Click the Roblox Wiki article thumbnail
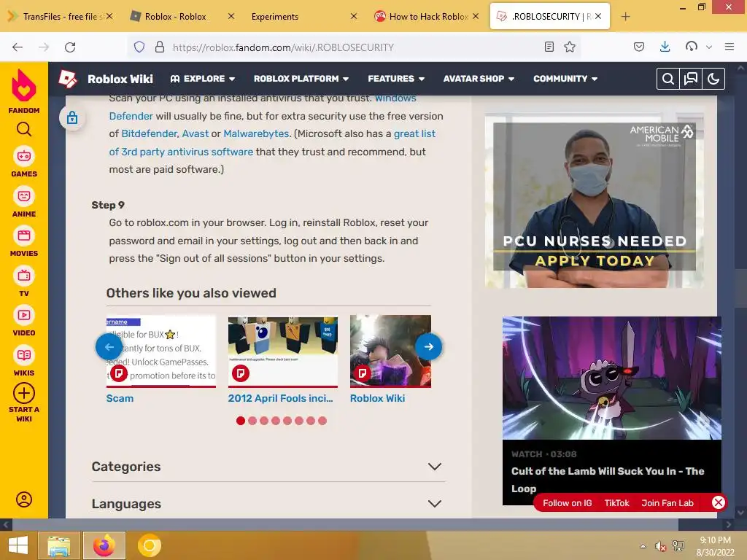This screenshot has width=747, height=560. click(x=390, y=351)
